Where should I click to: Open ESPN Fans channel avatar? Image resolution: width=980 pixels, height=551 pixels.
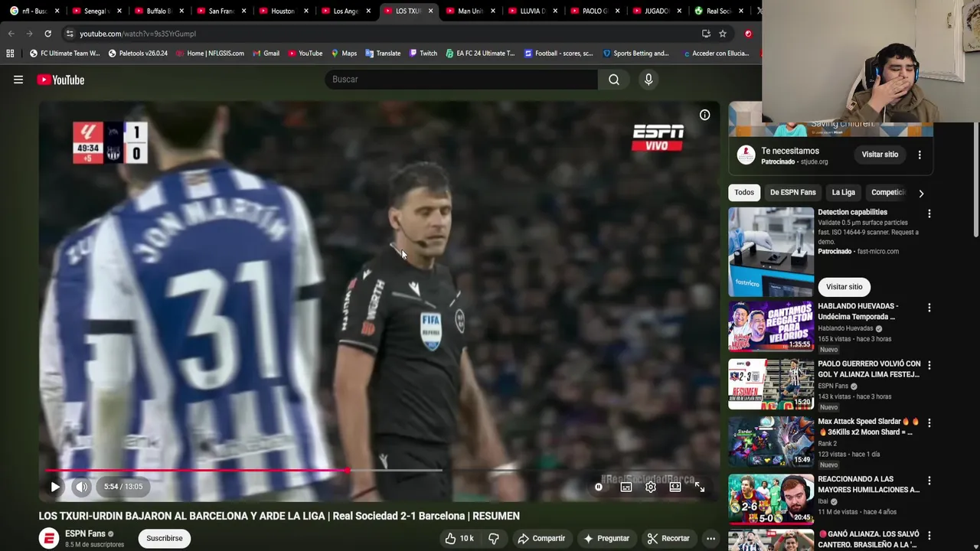[x=49, y=539]
